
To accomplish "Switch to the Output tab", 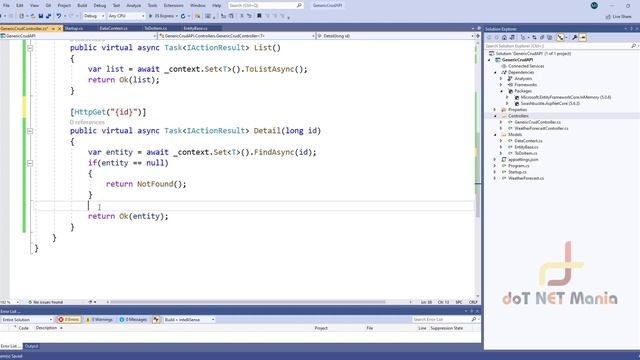I will coord(31,346).
